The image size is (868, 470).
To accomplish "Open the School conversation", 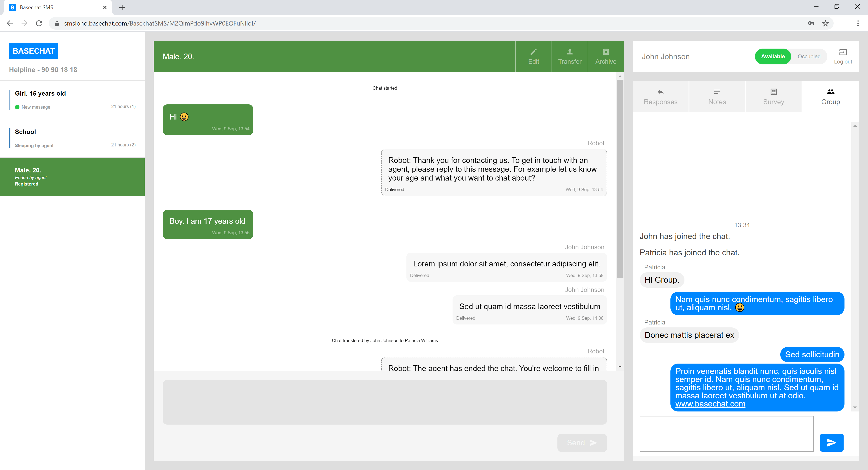I will point(72,138).
